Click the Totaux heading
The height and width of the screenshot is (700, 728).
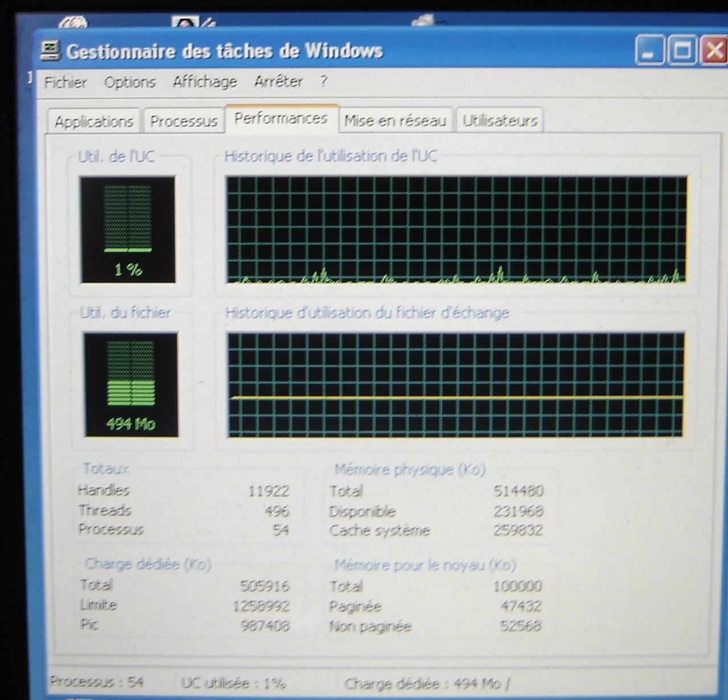[x=106, y=469]
